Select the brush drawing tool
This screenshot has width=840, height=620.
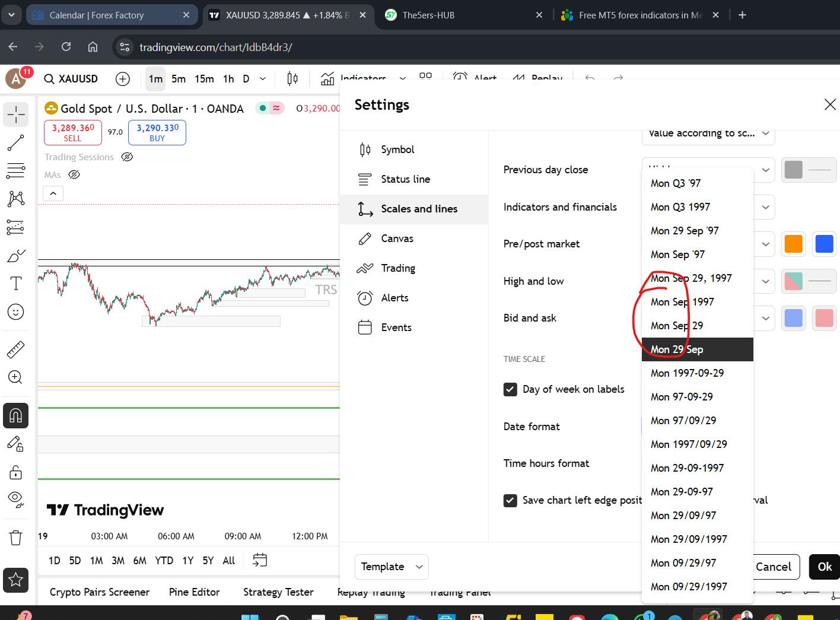pyautogui.click(x=15, y=256)
